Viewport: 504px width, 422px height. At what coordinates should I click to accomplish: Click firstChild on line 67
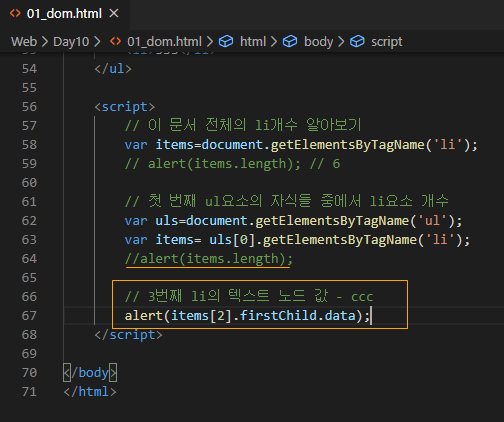coord(278,316)
